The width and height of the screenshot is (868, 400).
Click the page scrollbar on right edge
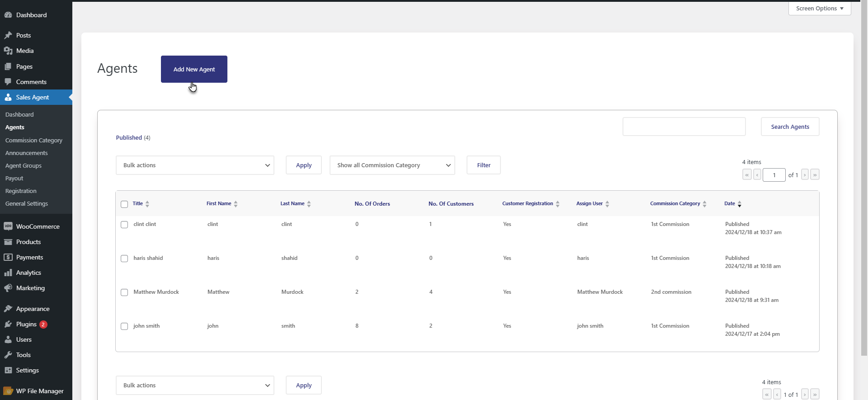pos(864,181)
